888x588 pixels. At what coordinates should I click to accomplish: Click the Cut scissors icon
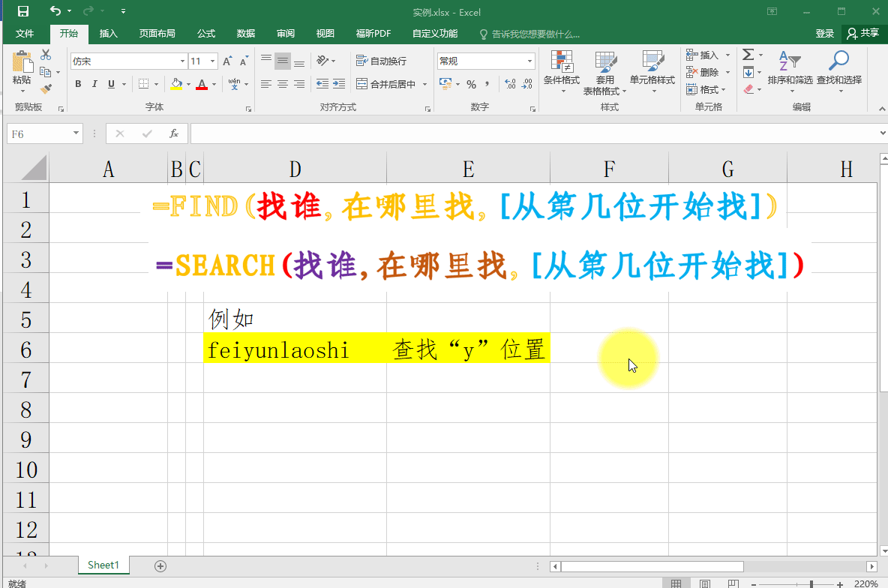[x=46, y=55]
